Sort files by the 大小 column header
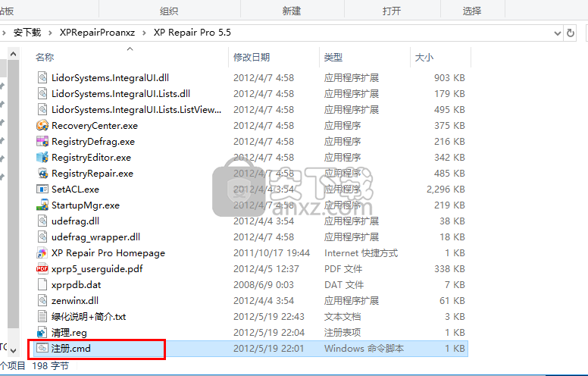 (x=424, y=58)
